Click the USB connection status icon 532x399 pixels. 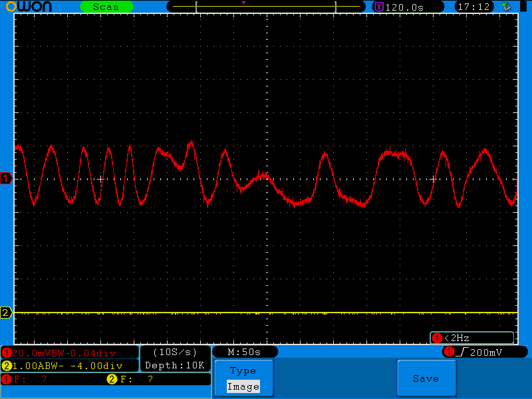pos(507,7)
